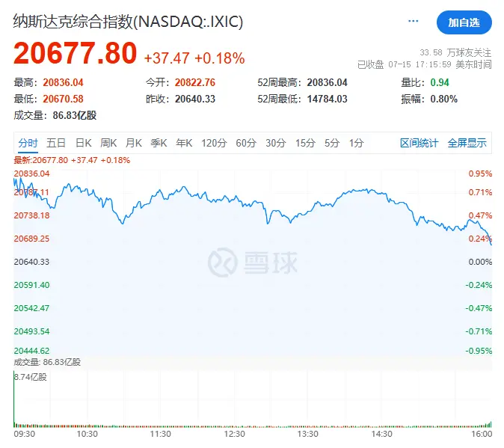Open the 周K weekly candlestick tab
Screen dimensions: 504x448
click(108, 143)
